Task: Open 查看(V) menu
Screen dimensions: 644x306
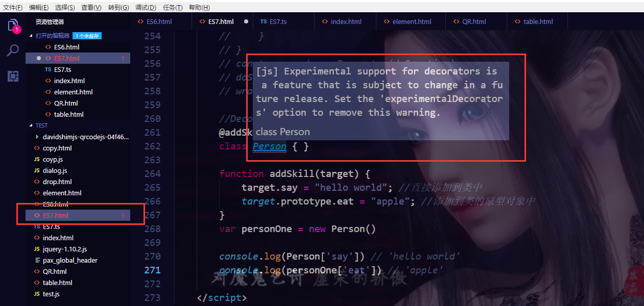Action: 91,7
